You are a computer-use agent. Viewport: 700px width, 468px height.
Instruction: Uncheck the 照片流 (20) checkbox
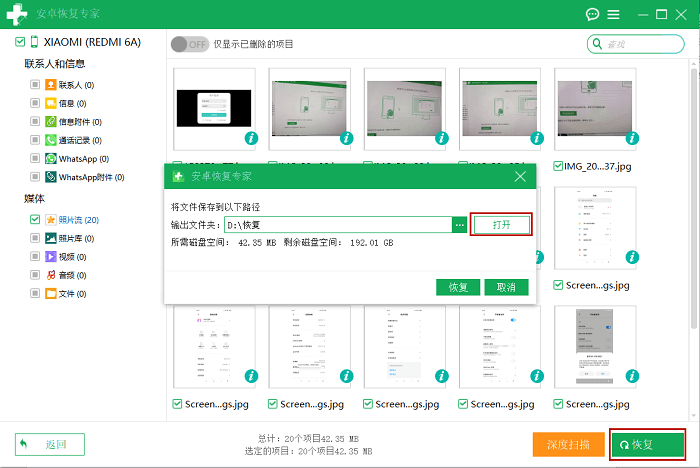(x=35, y=219)
